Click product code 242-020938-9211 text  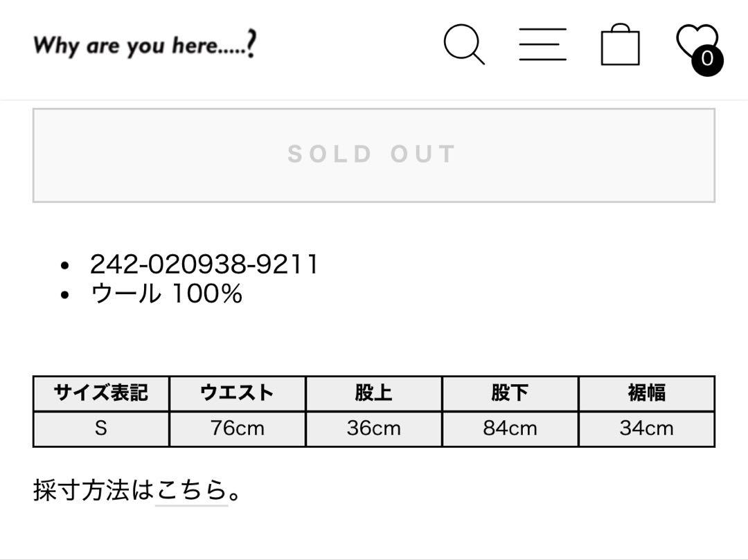(x=204, y=264)
